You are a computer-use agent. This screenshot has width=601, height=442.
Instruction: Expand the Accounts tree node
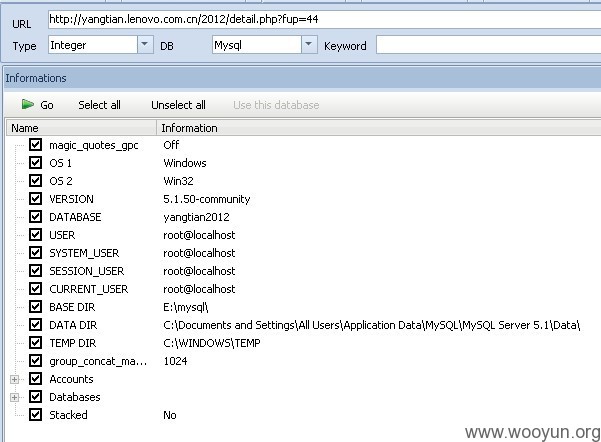pos(14,379)
